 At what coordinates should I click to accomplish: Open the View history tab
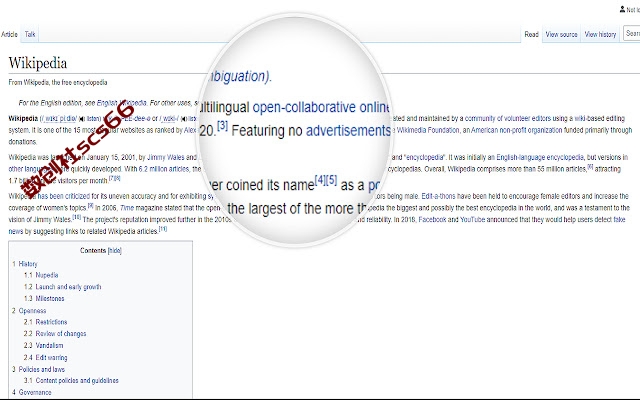coord(600,34)
